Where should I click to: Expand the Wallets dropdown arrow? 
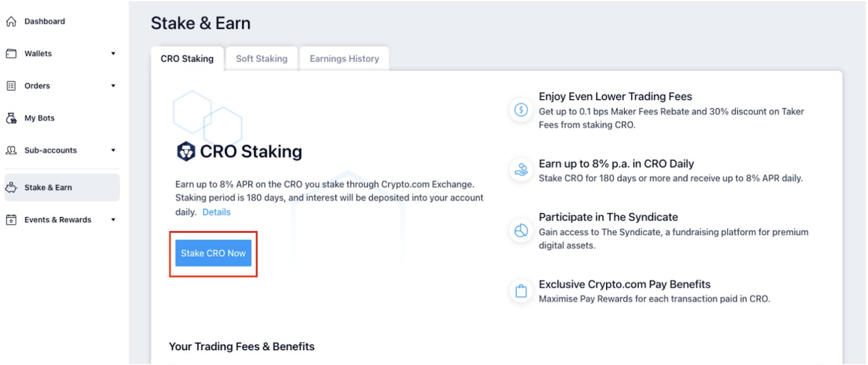pos(113,54)
